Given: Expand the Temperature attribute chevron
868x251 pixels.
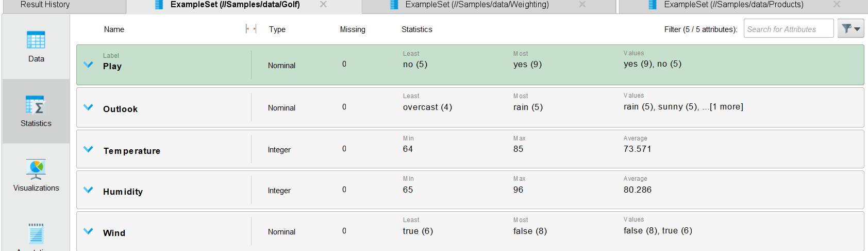Looking at the screenshot, I should pyautogui.click(x=88, y=149).
